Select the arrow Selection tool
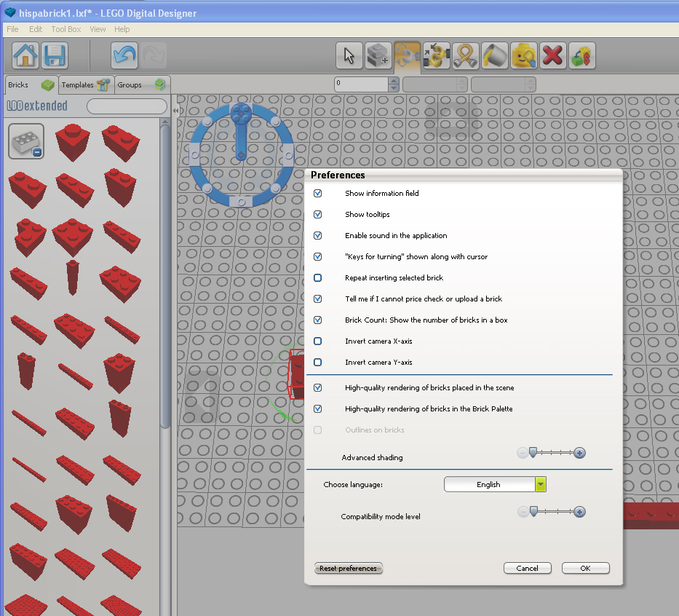The height and width of the screenshot is (616, 679). (x=349, y=55)
